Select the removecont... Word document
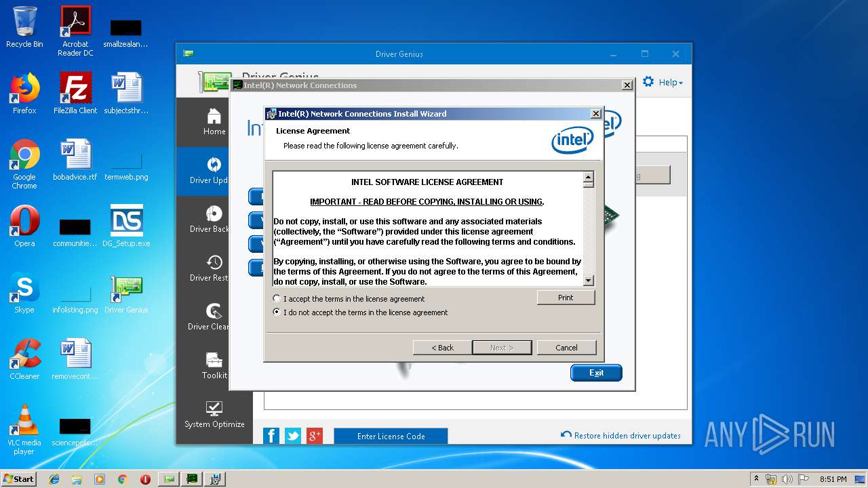 click(x=75, y=359)
